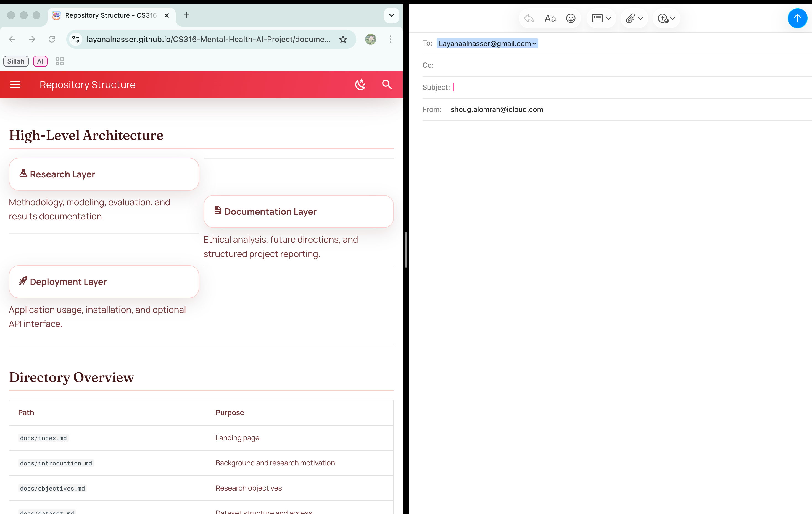Close the Repository Structure tab
812x514 pixels.
167,15
